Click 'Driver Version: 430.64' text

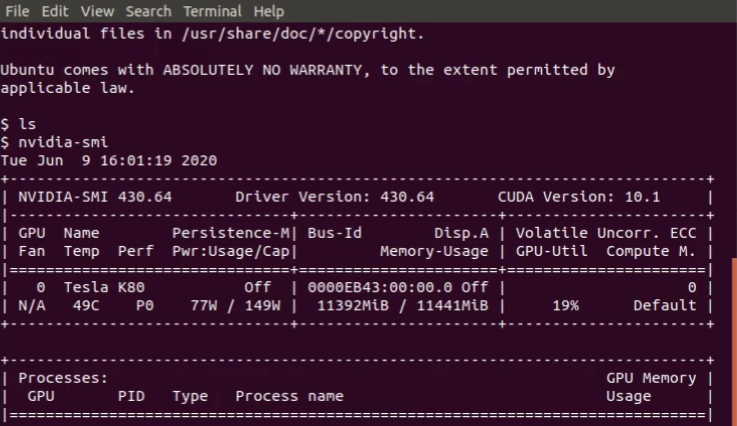(335, 197)
